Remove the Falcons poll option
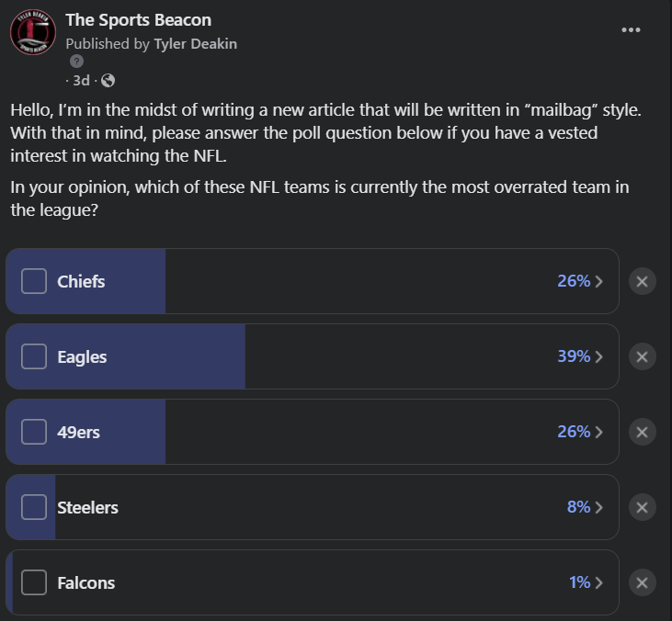Screen dimensions: 672x621 (643, 582)
